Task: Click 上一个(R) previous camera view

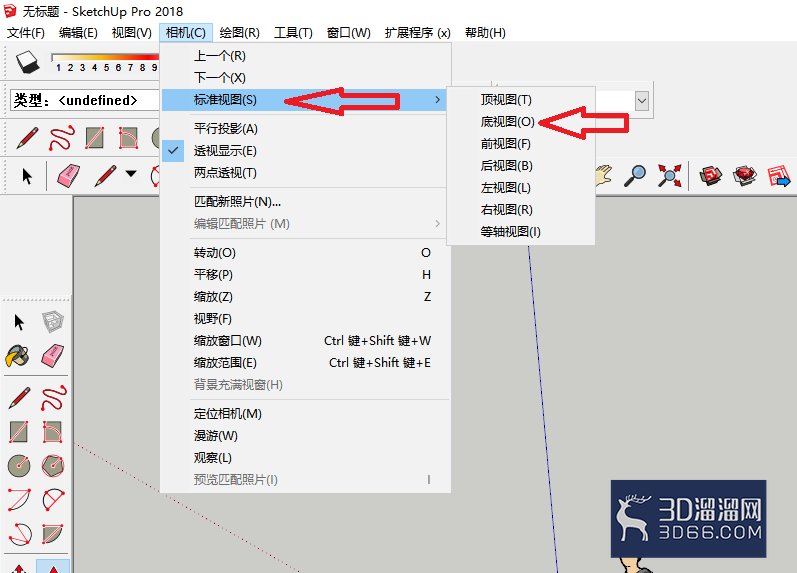Action: tap(306, 56)
